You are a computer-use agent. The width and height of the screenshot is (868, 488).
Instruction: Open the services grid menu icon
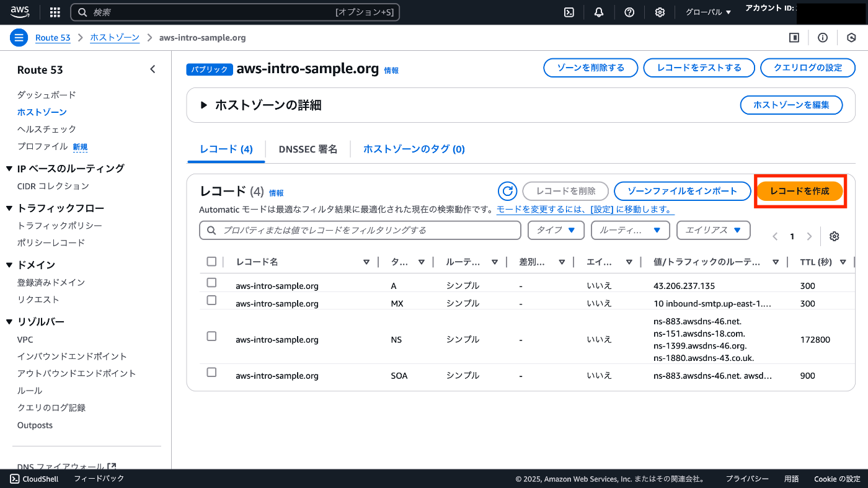point(55,12)
